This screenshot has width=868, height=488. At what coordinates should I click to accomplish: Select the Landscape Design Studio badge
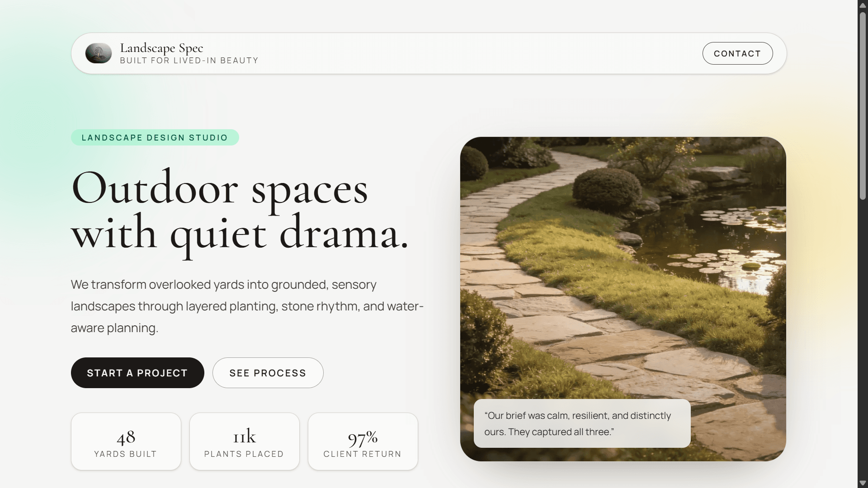[155, 137]
